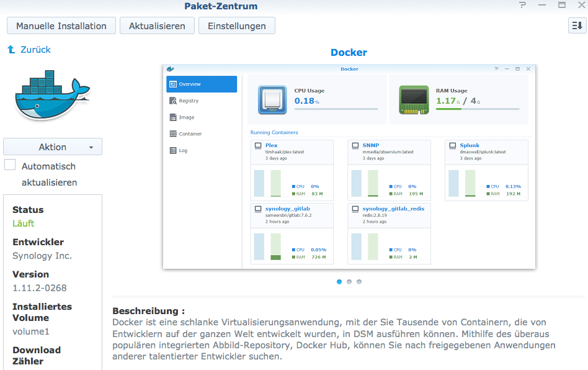Go back via the Zurück link
Viewport: 588px width, 370px height.
pos(35,50)
